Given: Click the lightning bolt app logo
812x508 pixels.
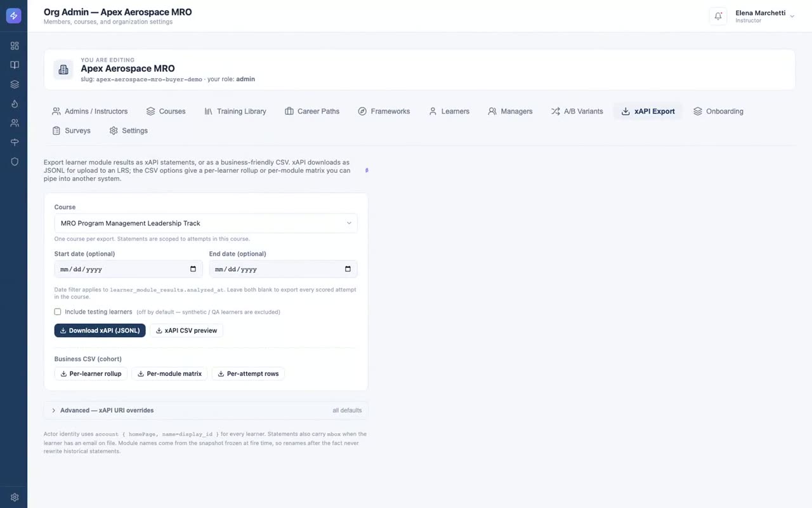Looking at the screenshot, I should point(13,16).
